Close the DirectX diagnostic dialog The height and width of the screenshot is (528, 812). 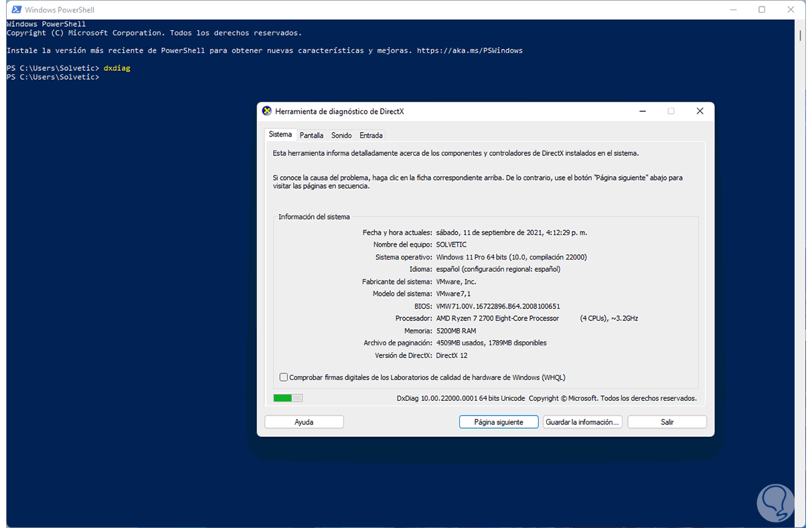coord(700,112)
